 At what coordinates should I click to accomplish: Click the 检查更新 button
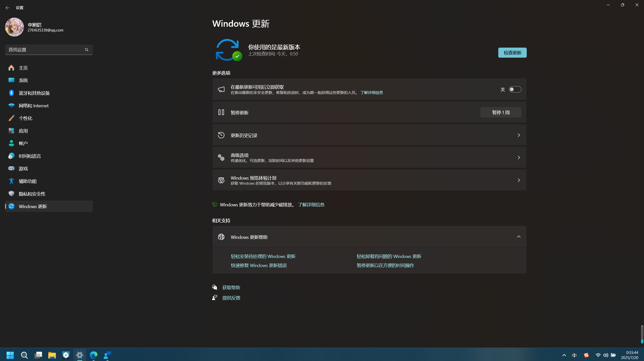point(512,53)
